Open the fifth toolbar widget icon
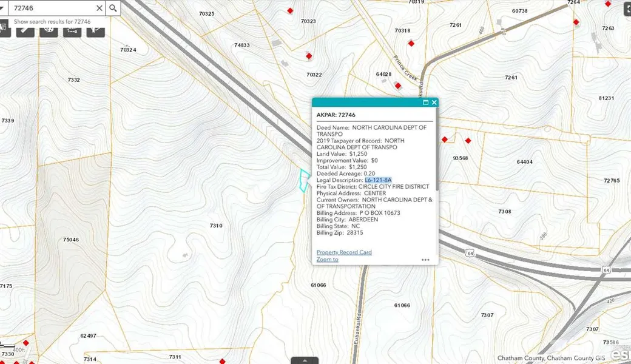The width and height of the screenshot is (631, 364). 95,29
